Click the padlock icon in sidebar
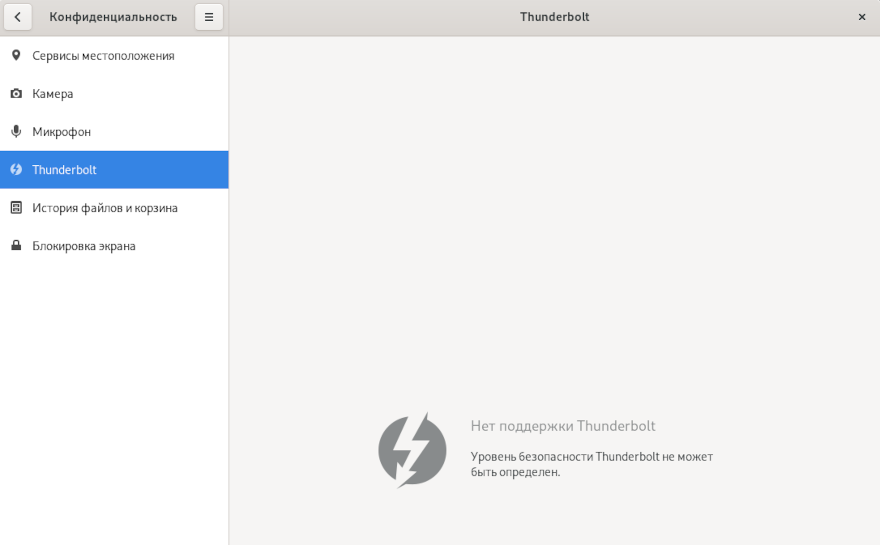880x545 pixels. pyautogui.click(x=16, y=246)
